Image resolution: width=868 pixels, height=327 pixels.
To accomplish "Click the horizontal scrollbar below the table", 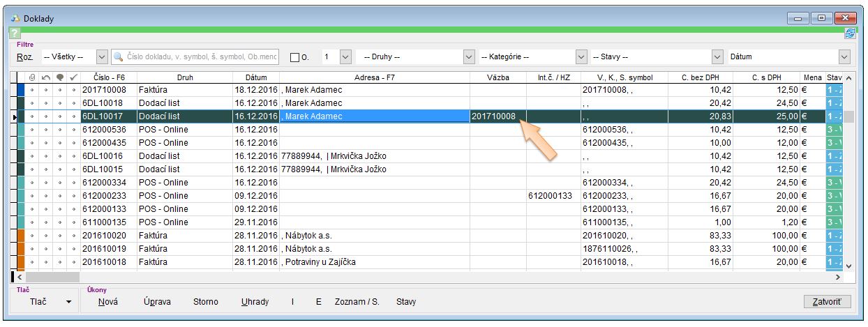I will click(419, 277).
